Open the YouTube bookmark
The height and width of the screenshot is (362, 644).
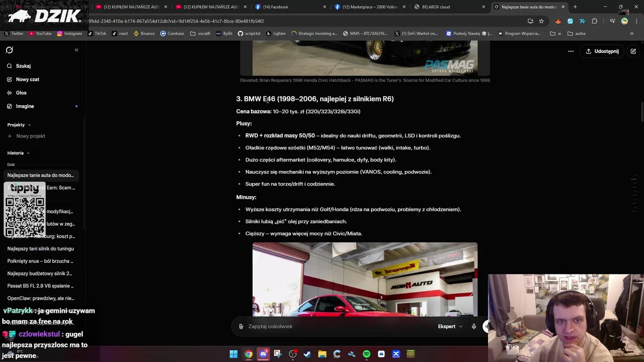pos(40,34)
